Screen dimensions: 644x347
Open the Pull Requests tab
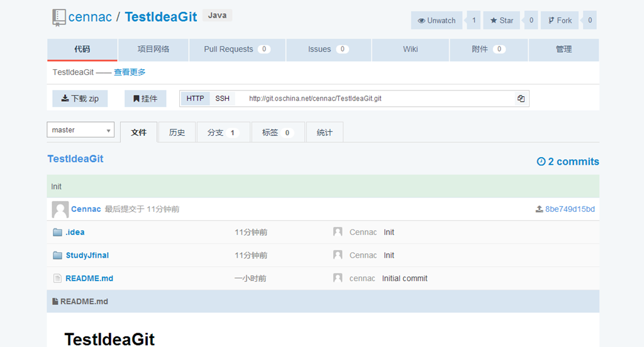click(237, 49)
